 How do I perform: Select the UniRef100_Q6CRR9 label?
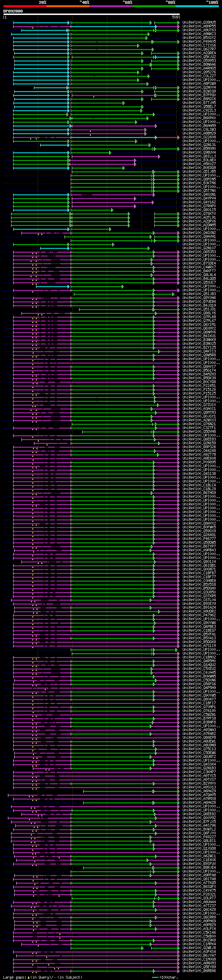pos(199,917)
